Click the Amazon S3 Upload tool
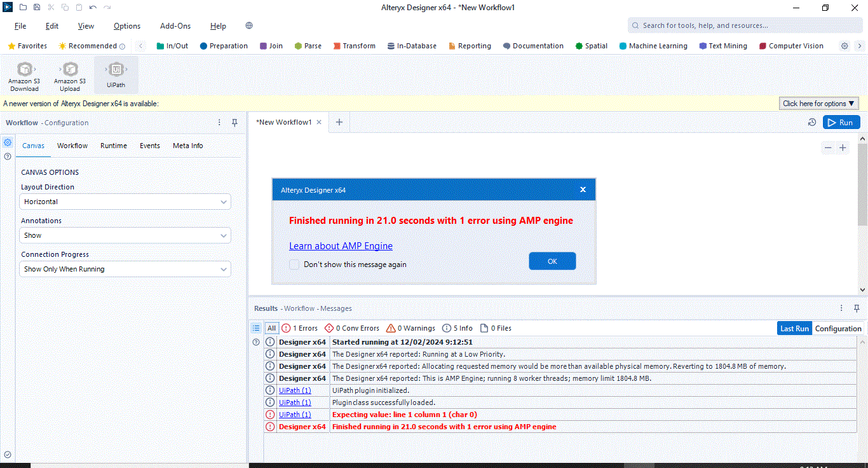This screenshot has width=868, height=468. [x=69, y=73]
